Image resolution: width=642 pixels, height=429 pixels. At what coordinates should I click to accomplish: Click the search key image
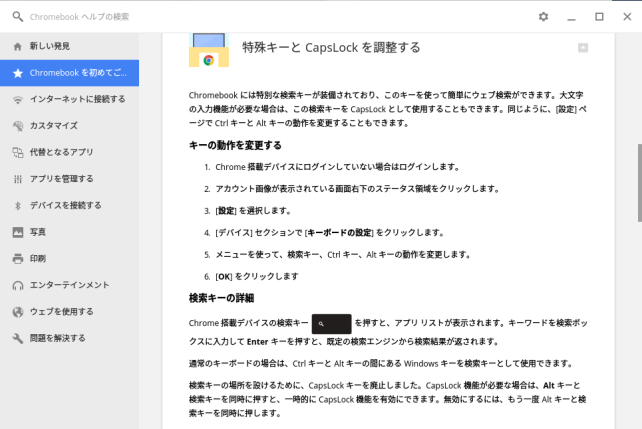coord(331,324)
